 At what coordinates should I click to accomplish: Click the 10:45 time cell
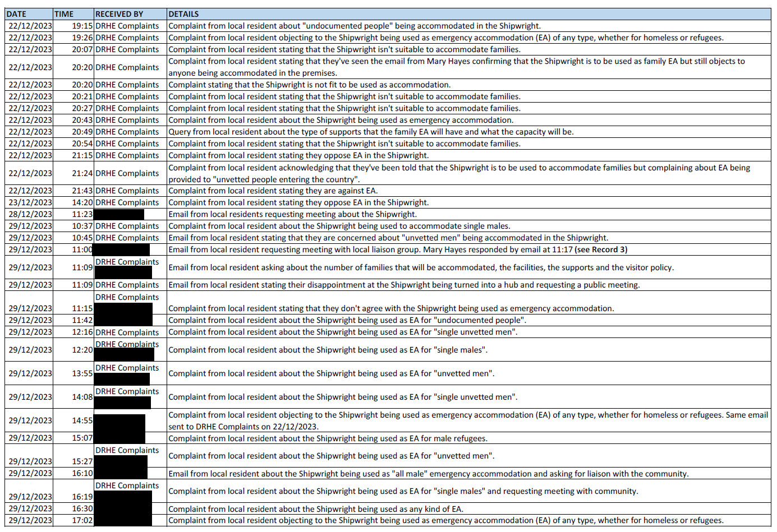[x=73, y=238]
